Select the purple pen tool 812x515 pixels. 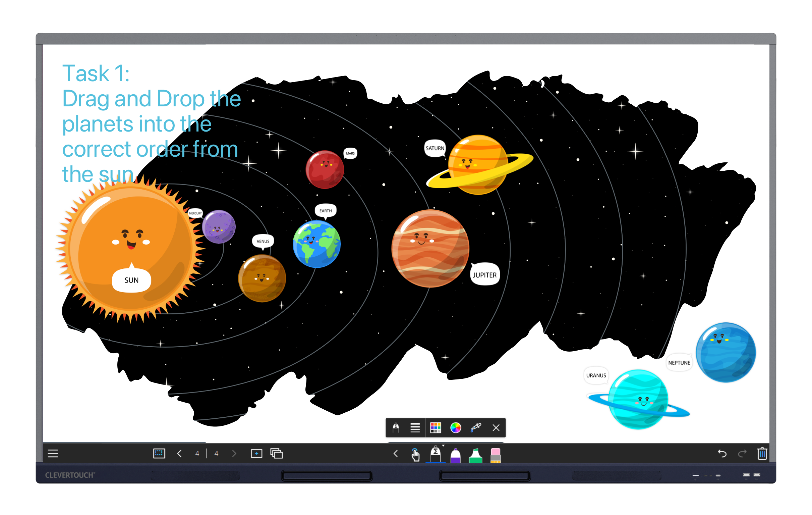coord(456,455)
